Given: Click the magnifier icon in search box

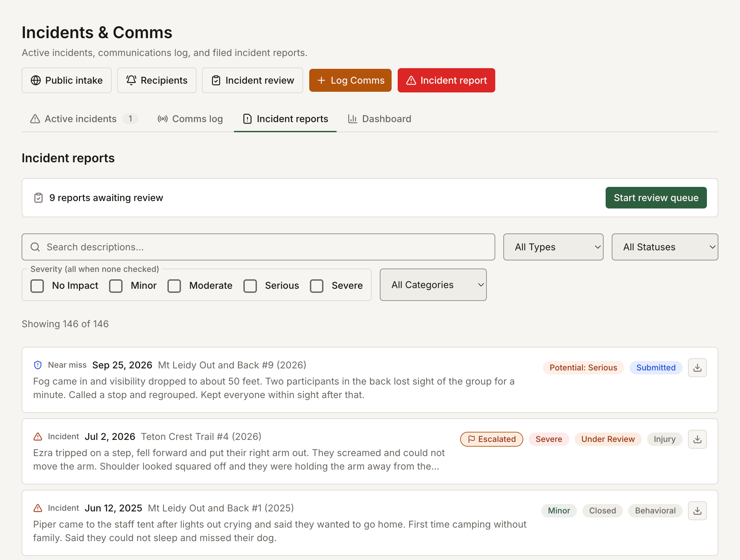Looking at the screenshot, I should click(35, 247).
